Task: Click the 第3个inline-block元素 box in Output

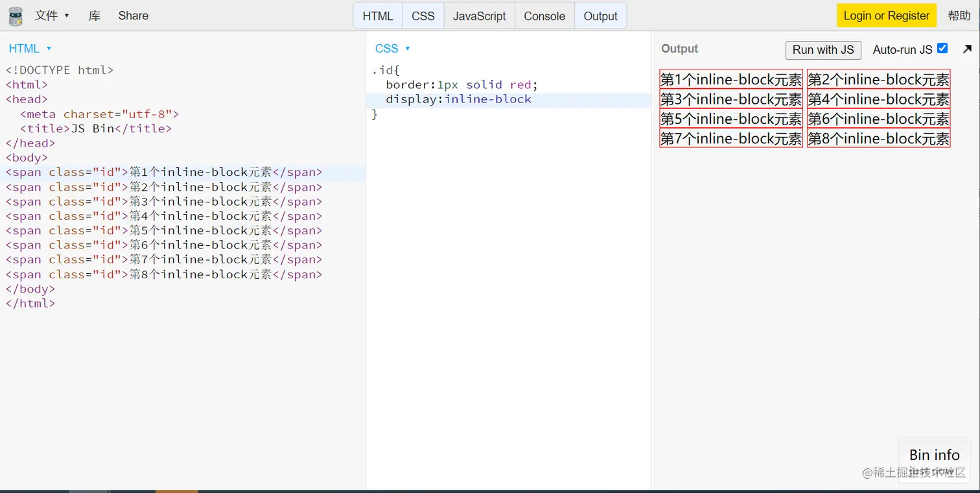Action: (x=731, y=99)
